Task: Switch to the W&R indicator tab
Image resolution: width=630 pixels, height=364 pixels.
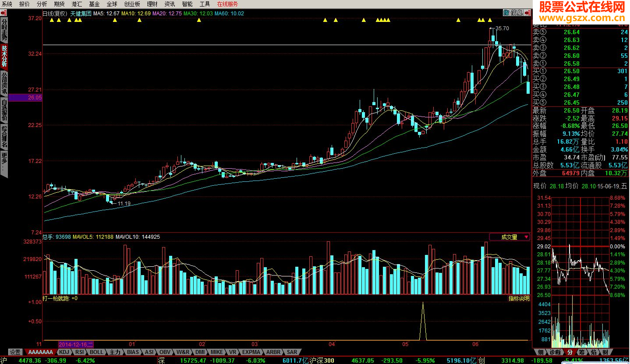Action: [x=183, y=352]
